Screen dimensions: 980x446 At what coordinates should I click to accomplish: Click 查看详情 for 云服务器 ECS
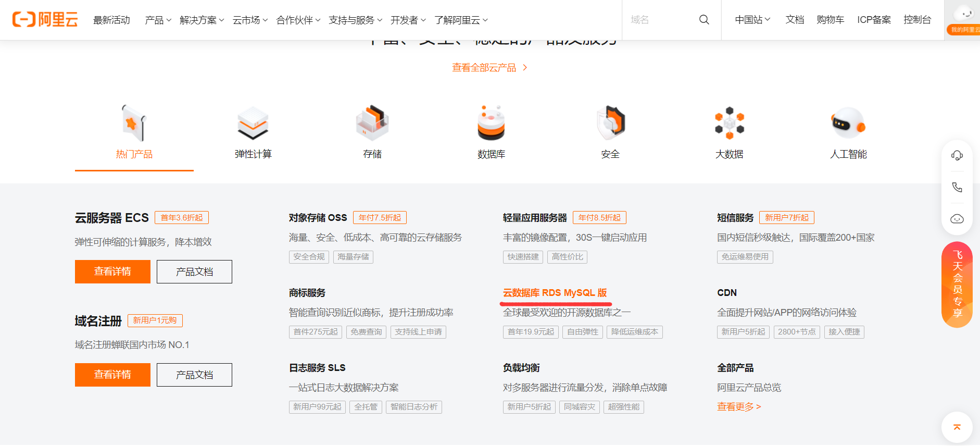click(x=112, y=271)
